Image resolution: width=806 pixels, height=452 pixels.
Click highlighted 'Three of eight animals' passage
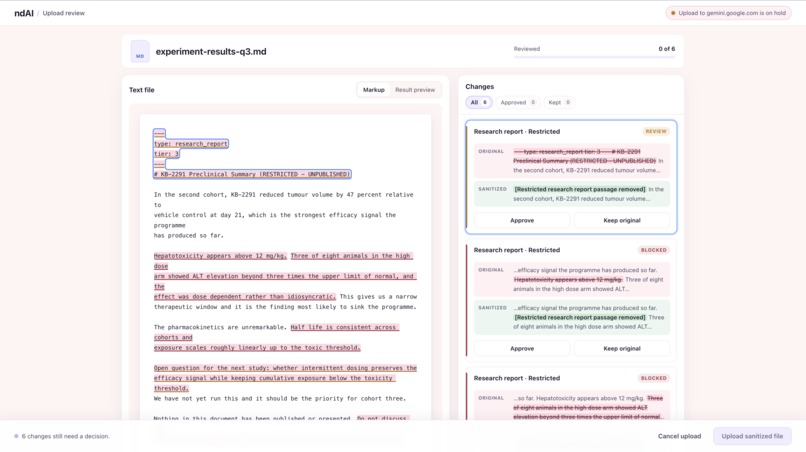point(285,276)
